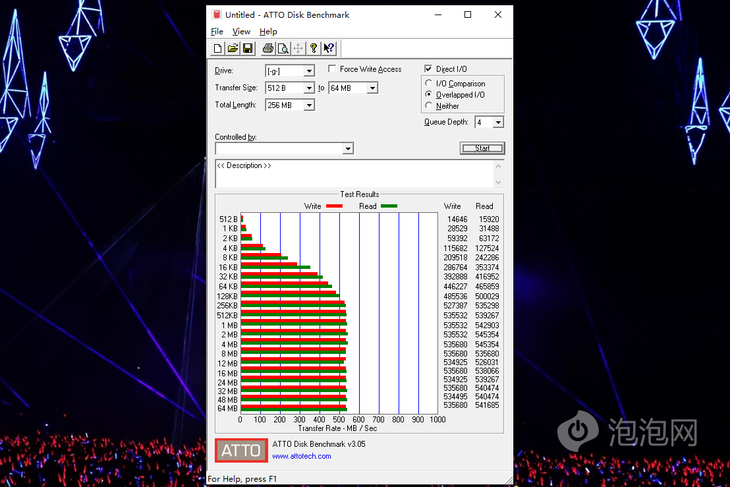The image size is (730, 487).
Task: Click the 64 MB row green read bar
Action: coord(294,410)
